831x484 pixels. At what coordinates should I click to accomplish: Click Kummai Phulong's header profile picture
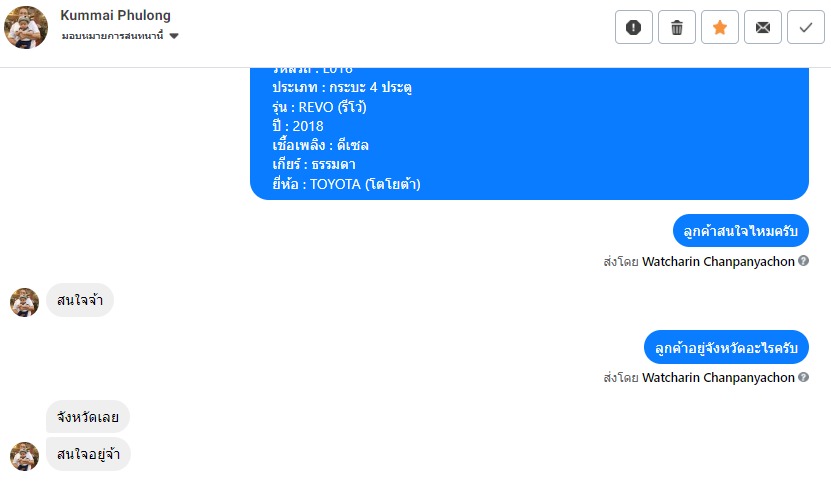(x=26, y=27)
